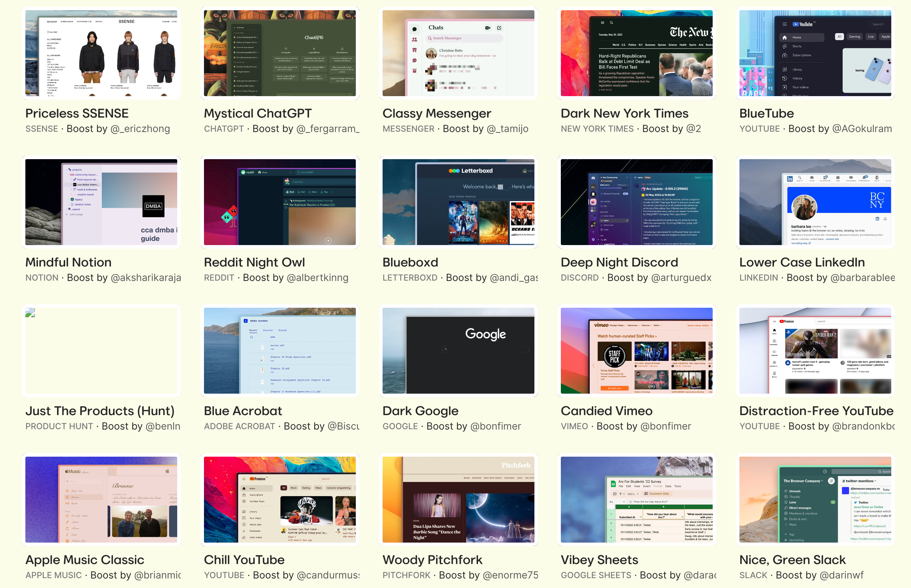Click the Data menu in Vibey Sheets
911x588 pixels.
[x=668, y=487]
